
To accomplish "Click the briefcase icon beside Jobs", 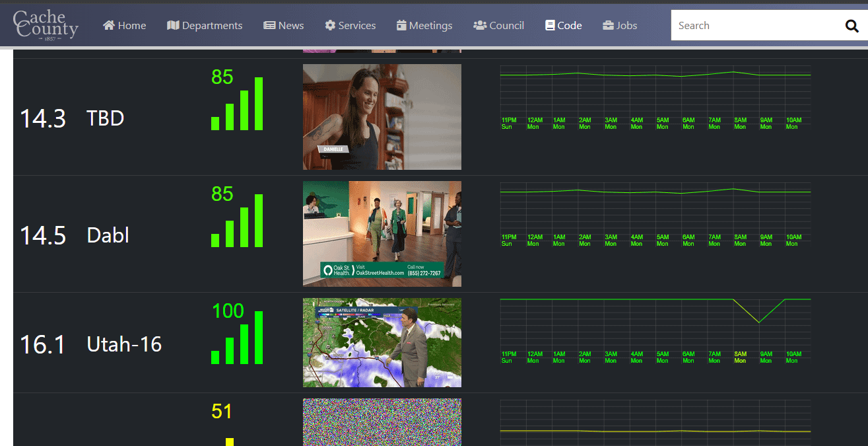I will coord(608,25).
